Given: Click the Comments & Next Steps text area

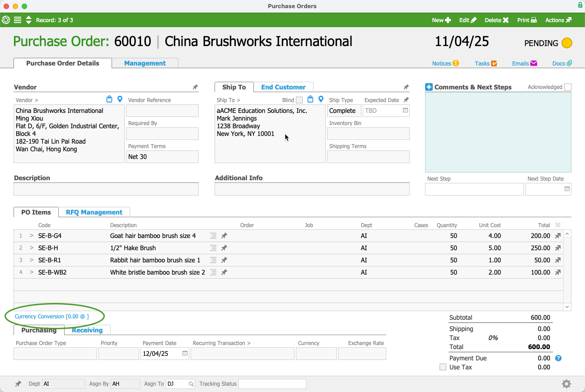Looking at the screenshot, I should coord(498,132).
